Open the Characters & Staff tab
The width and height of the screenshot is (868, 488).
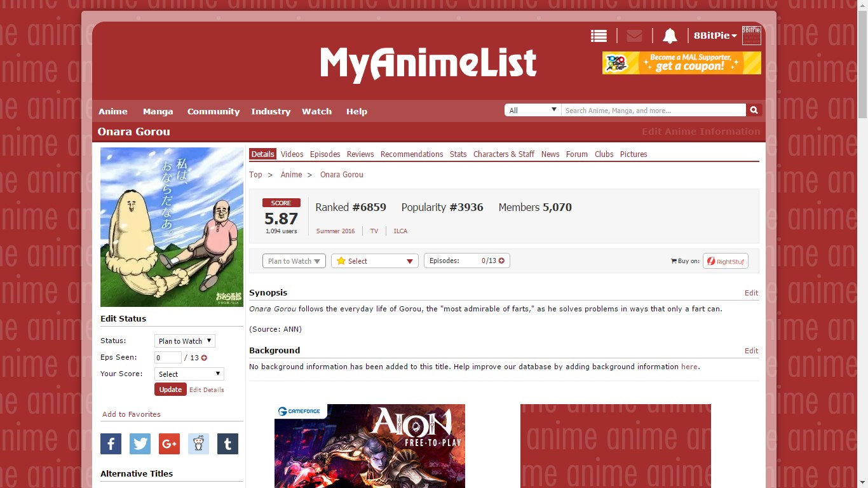point(503,154)
